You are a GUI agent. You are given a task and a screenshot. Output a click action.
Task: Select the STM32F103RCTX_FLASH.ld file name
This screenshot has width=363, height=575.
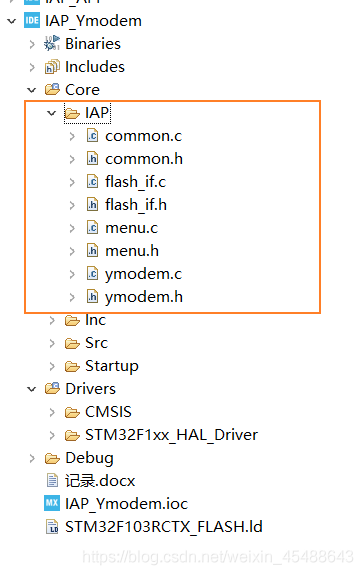(x=164, y=527)
